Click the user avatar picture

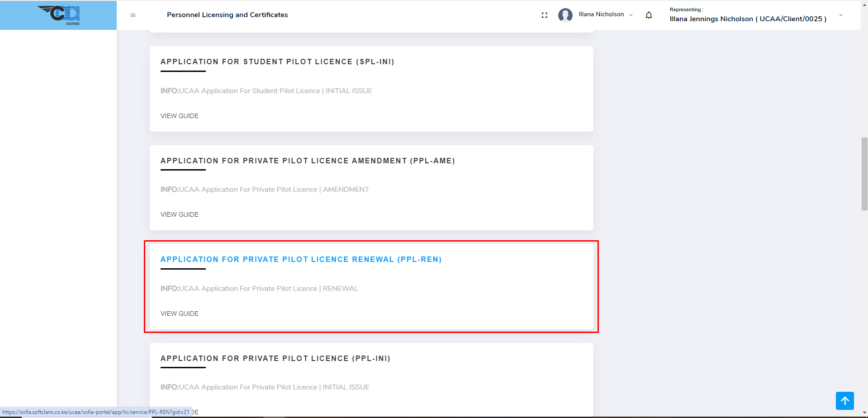coord(565,15)
